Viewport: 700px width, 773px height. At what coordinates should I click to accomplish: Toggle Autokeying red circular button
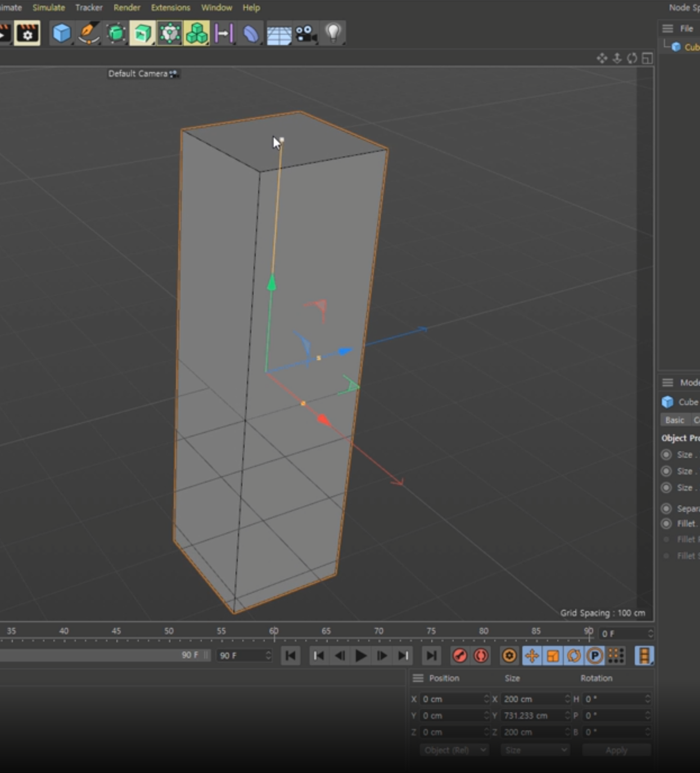481,656
